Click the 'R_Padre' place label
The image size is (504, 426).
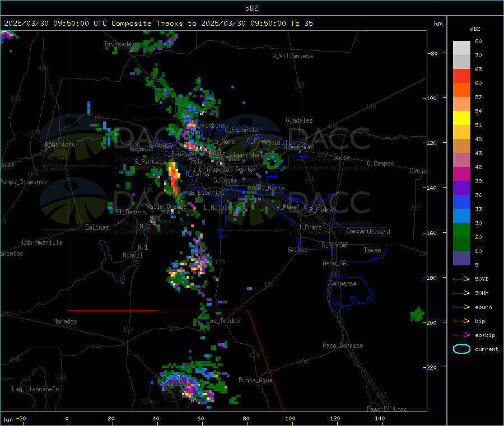[321, 210]
